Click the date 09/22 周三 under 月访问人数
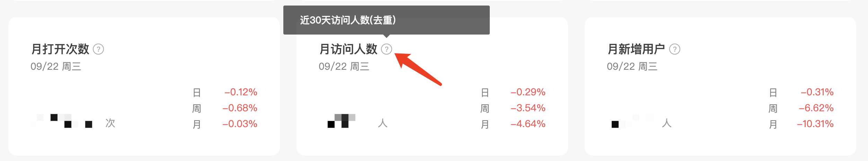This screenshot has height=161, width=868. pyautogui.click(x=344, y=66)
